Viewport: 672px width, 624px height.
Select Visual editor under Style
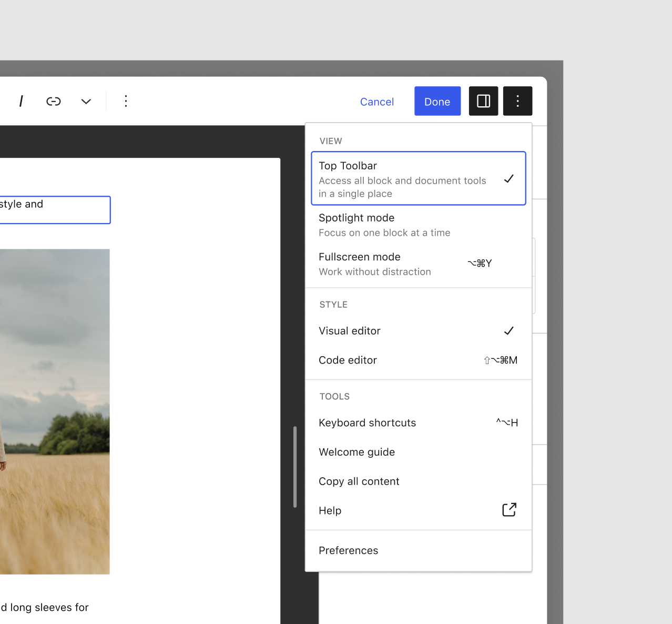pos(349,331)
